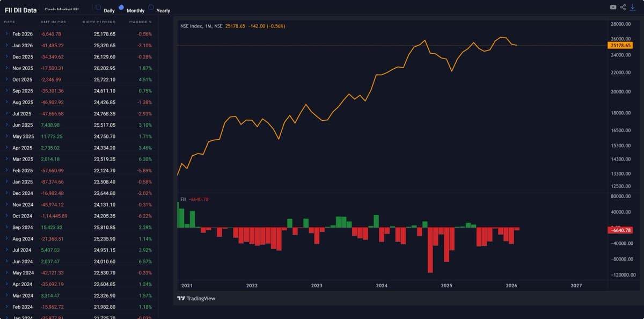644x319 pixels.
Task: Select the Monthly radio button
Action: [x=121, y=8]
